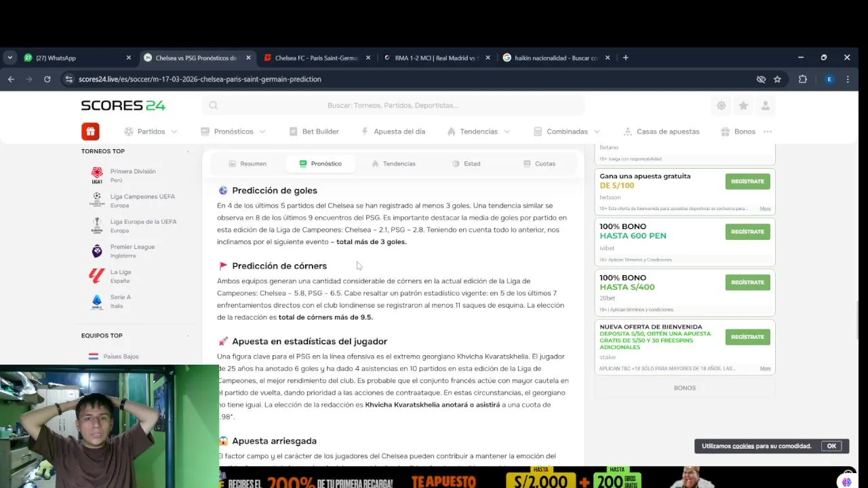This screenshot has height=488, width=868.
Task: Open site settings gear icon
Action: point(721,105)
